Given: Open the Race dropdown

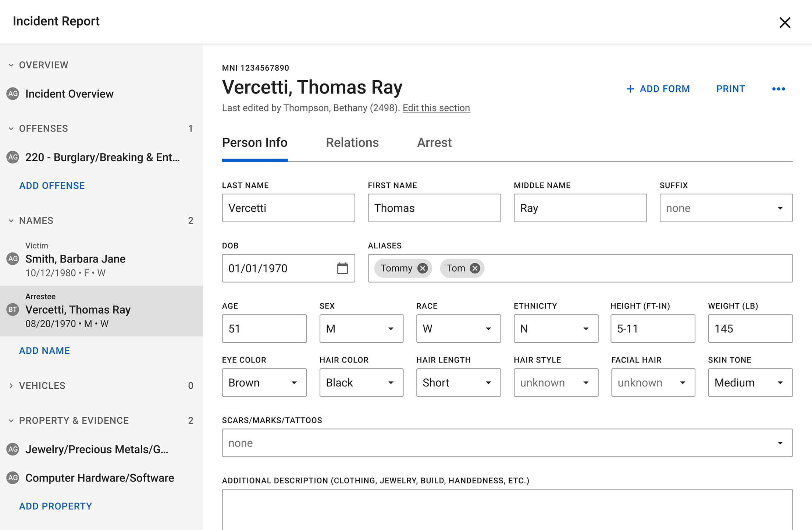Looking at the screenshot, I should pyautogui.click(x=458, y=328).
